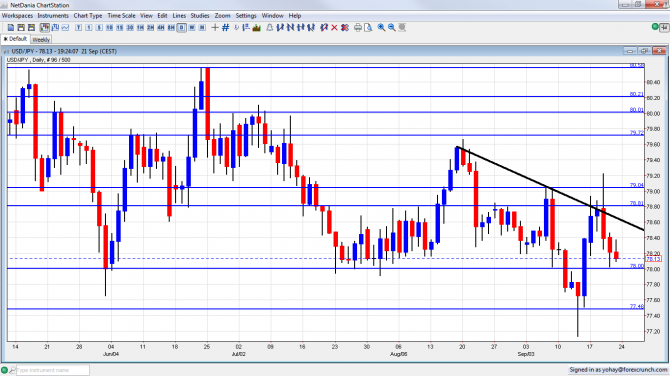
Task: Switch to the Weekly workspace tab
Action: 41,39
